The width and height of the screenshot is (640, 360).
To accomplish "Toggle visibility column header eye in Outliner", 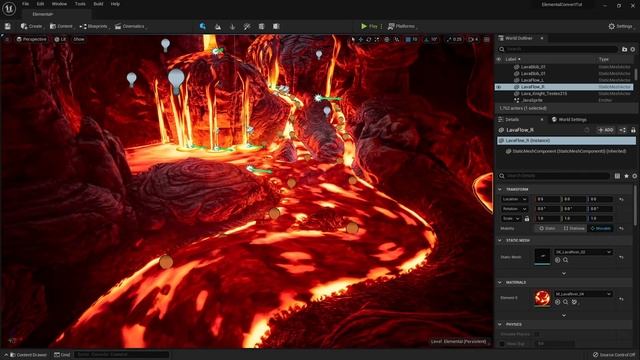I will (x=498, y=59).
